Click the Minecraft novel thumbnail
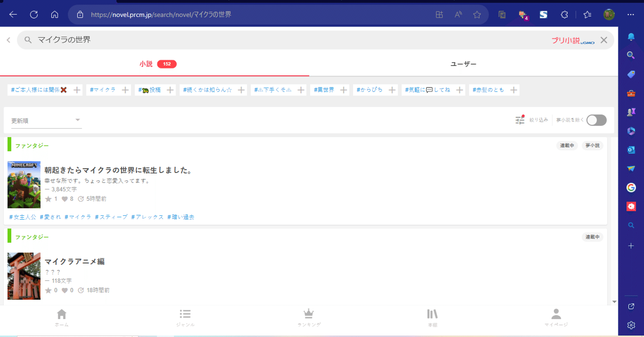644x337 pixels. tap(24, 185)
